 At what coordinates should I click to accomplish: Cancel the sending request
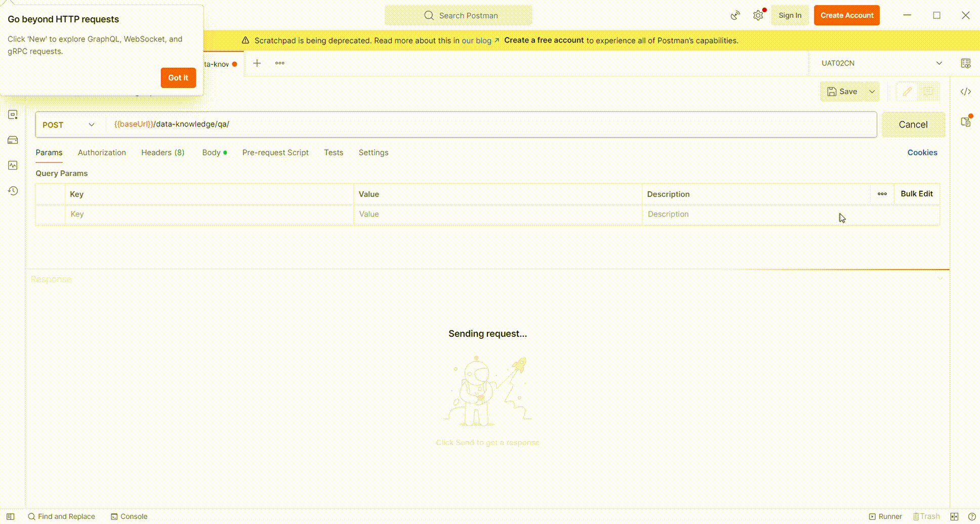coord(913,124)
